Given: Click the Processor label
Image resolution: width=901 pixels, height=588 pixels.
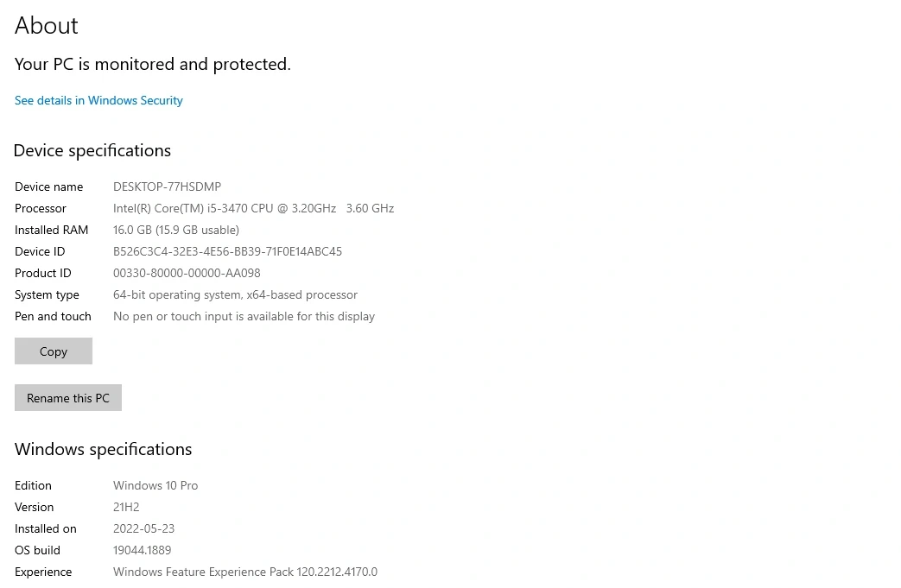Looking at the screenshot, I should 41,208.
